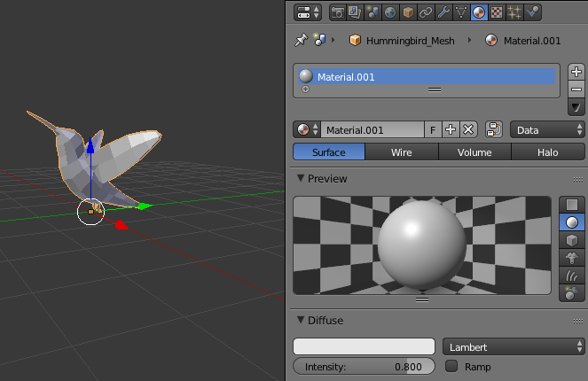588x381 pixels.
Task: Add a new material slot
Action: point(576,72)
